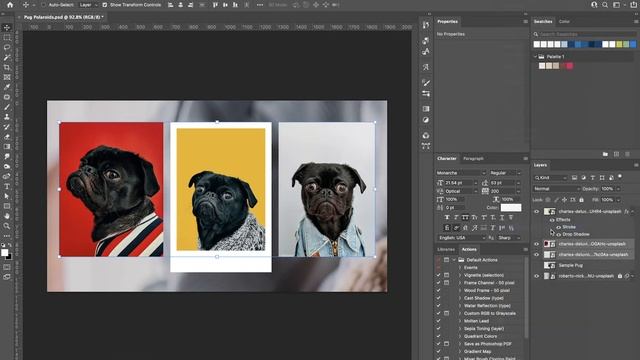Expand the Sepia Toning (layer) action
This screenshot has width=640, height=360.
[x=460, y=329]
